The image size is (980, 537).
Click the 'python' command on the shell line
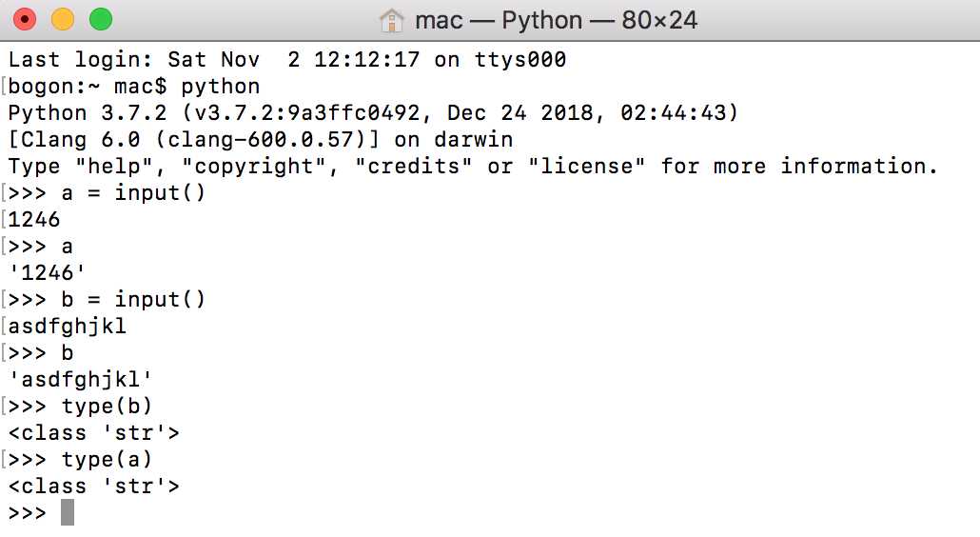(x=221, y=87)
